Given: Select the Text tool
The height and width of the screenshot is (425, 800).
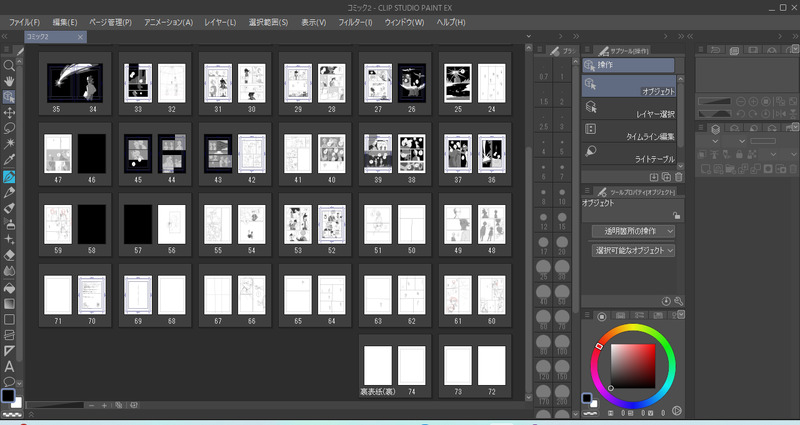Looking at the screenshot, I should [9, 367].
